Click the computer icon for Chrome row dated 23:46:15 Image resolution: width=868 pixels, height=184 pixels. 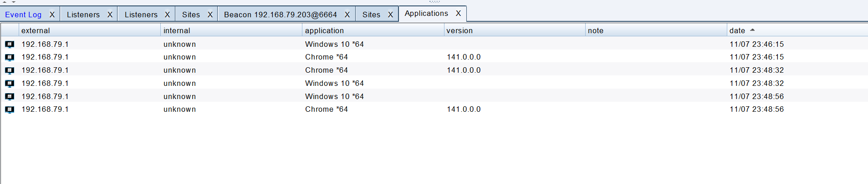pos(10,57)
